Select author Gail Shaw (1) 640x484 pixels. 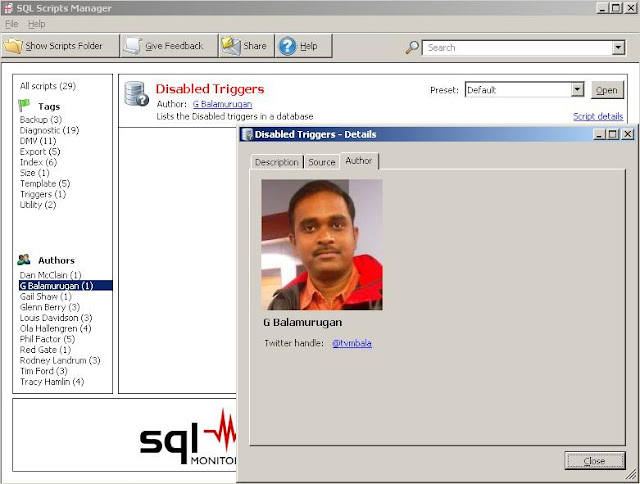45,296
